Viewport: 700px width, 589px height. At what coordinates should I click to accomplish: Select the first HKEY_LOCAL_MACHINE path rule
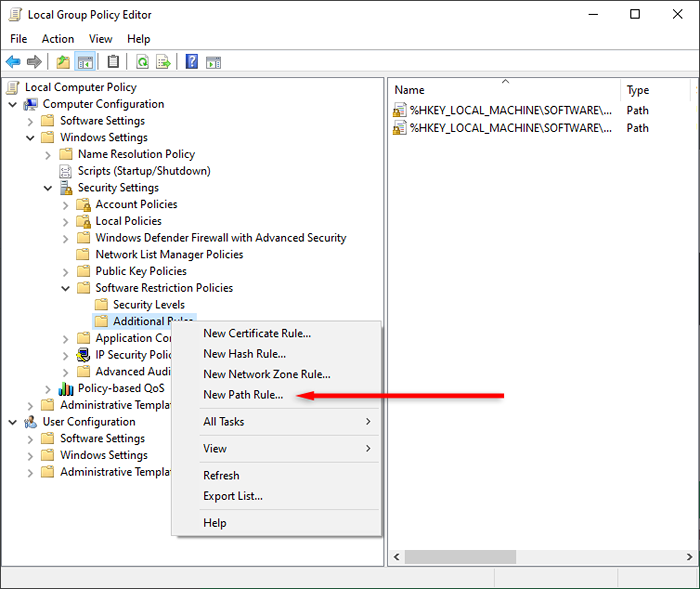[x=510, y=111]
